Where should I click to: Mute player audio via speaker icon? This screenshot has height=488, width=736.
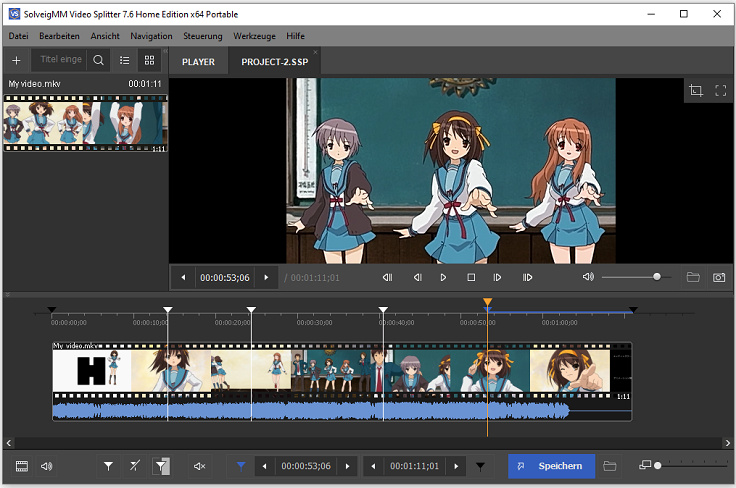pyautogui.click(x=588, y=277)
